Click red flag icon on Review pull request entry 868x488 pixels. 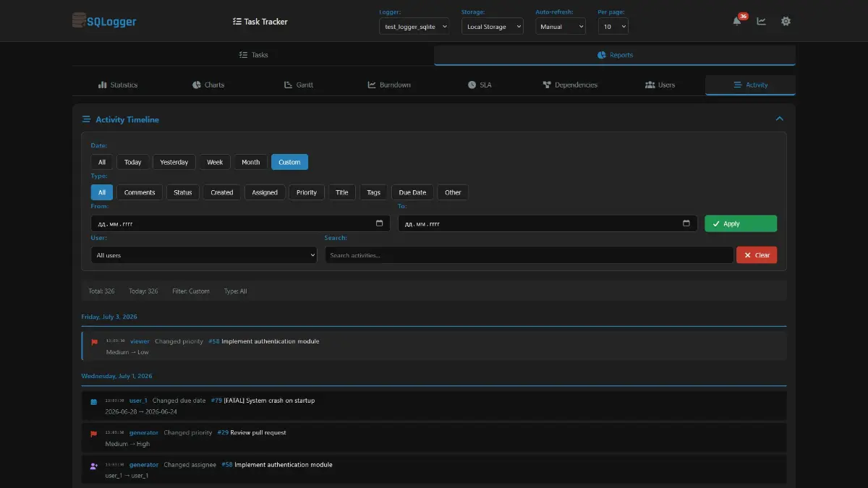[93, 434]
